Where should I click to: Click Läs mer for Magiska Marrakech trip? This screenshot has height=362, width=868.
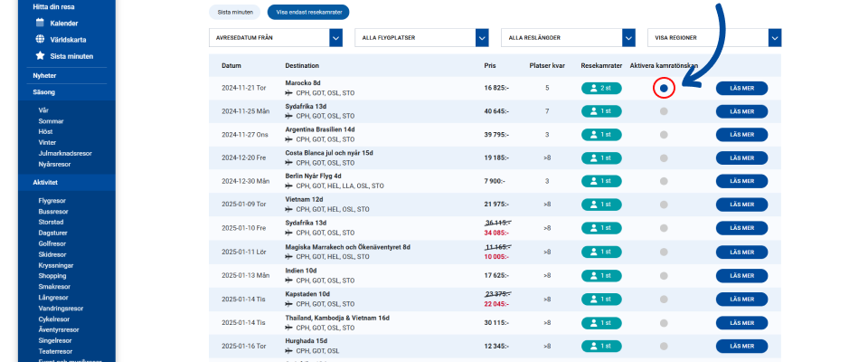(741, 252)
